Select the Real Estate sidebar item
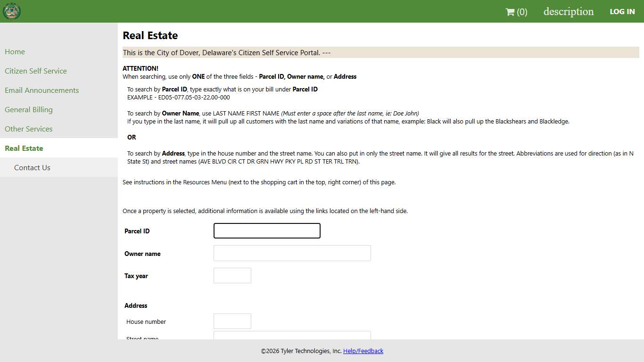The height and width of the screenshot is (362, 644). [x=24, y=148]
